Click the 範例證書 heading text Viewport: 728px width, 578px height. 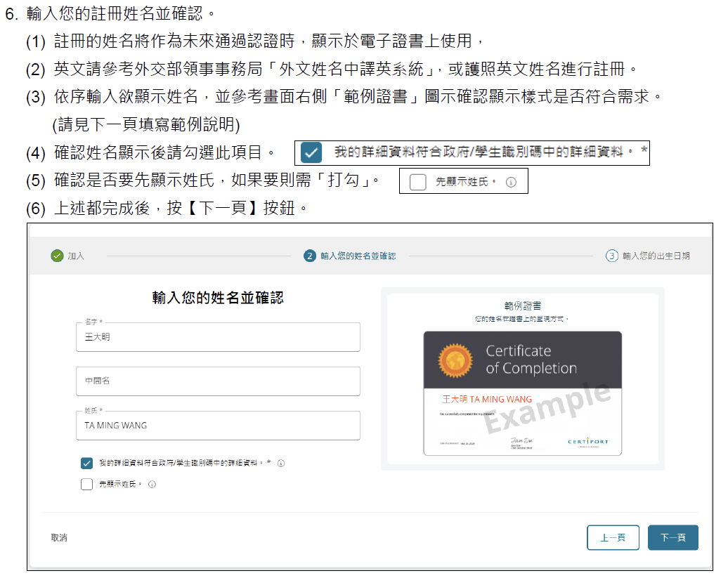click(523, 306)
